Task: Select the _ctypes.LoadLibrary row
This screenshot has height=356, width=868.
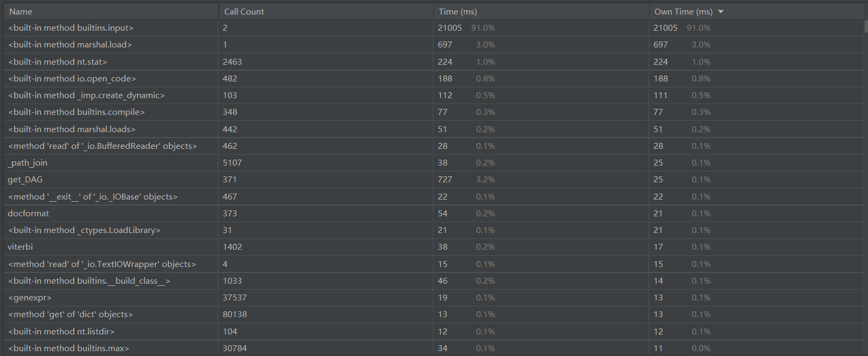Action: click(433, 230)
